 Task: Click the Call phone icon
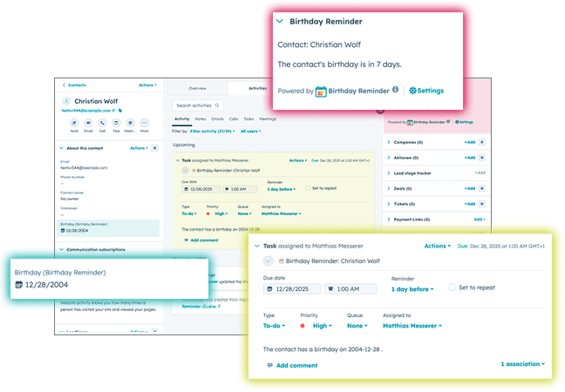tap(102, 123)
